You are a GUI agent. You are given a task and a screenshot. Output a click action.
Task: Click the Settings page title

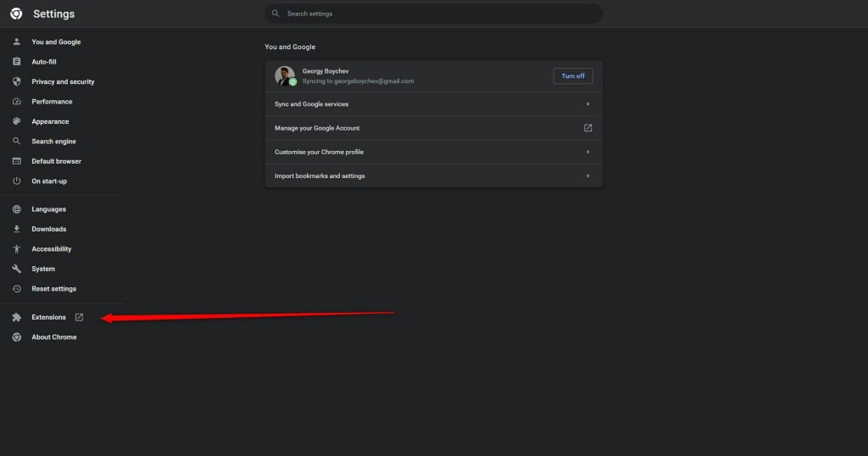tap(53, 14)
